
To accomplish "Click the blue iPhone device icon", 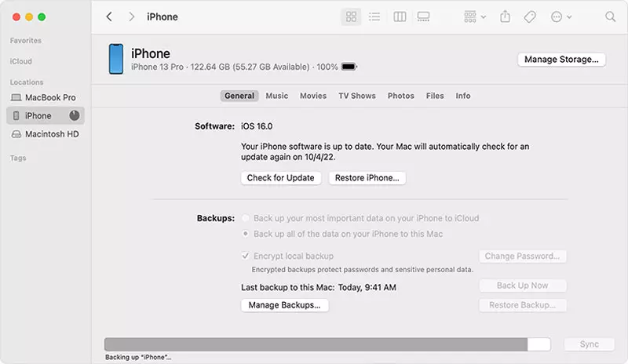I will tap(116, 60).
